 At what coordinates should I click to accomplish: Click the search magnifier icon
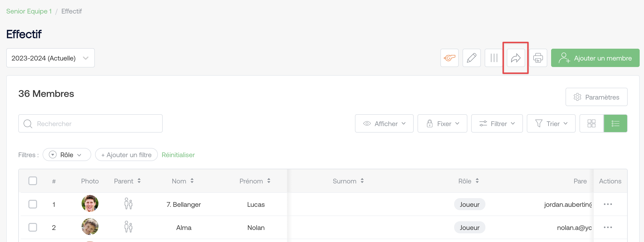click(28, 124)
